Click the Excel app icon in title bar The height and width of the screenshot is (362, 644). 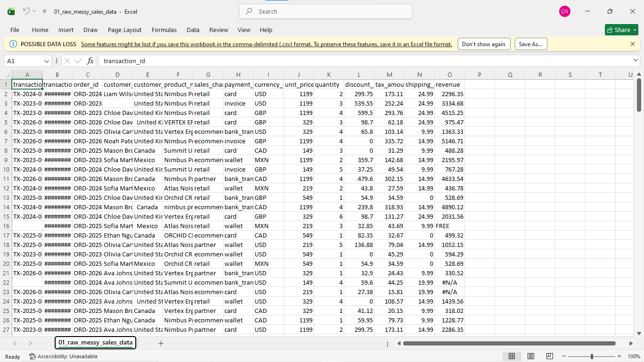[x=11, y=11]
